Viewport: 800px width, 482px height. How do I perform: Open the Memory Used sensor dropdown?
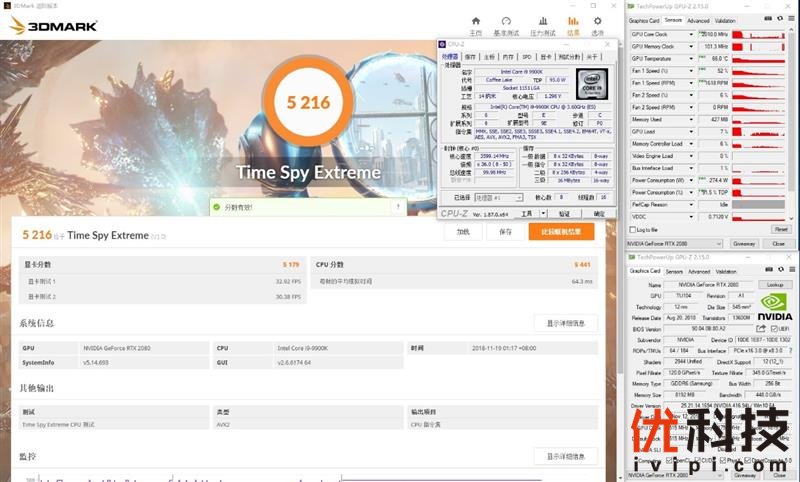pos(691,119)
